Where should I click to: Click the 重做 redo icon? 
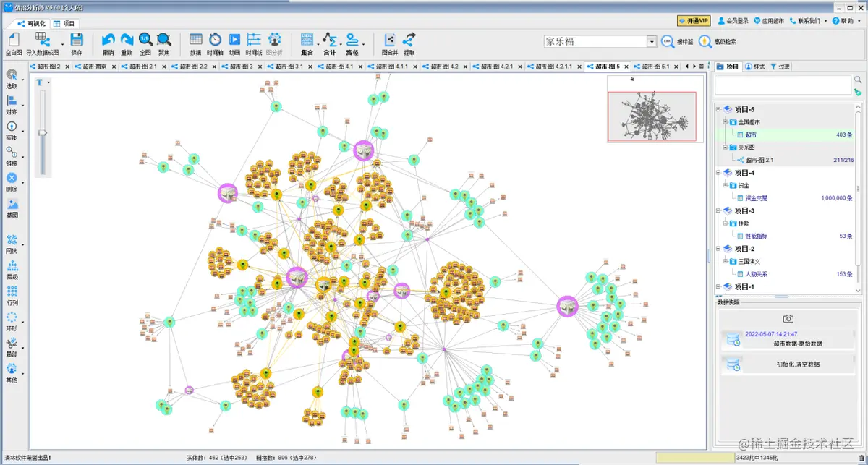pyautogui.click(x=127, y=40)
